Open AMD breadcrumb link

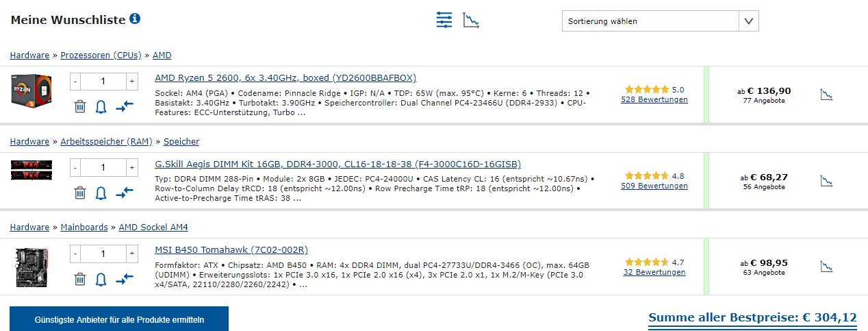[162, 55]
